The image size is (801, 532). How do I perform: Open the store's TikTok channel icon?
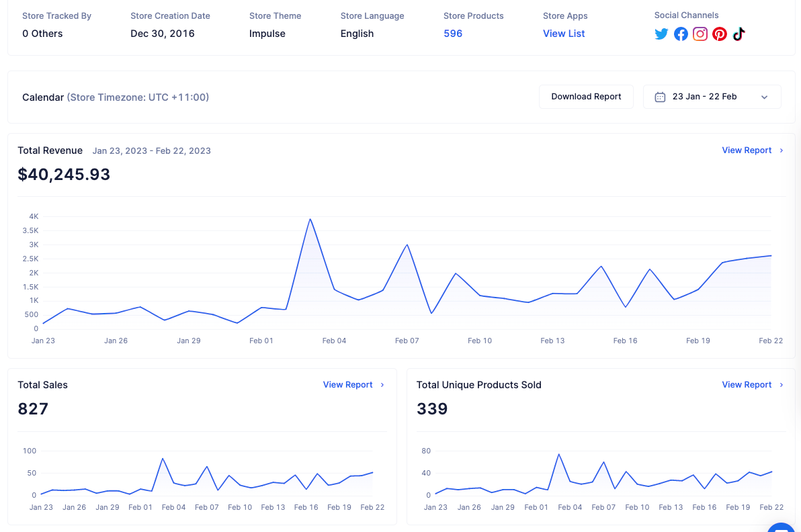(x=739, y=34)
